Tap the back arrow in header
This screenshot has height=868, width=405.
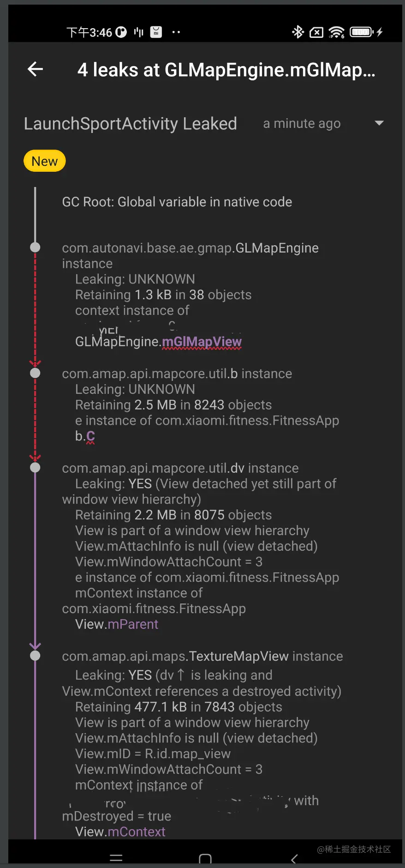(35, 70)
